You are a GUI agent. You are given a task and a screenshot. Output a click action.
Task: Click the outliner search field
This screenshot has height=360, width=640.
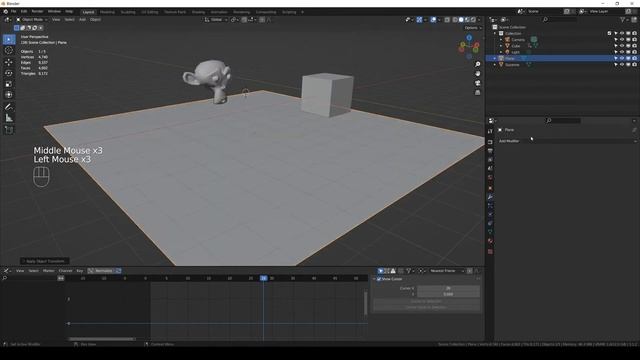560,20
